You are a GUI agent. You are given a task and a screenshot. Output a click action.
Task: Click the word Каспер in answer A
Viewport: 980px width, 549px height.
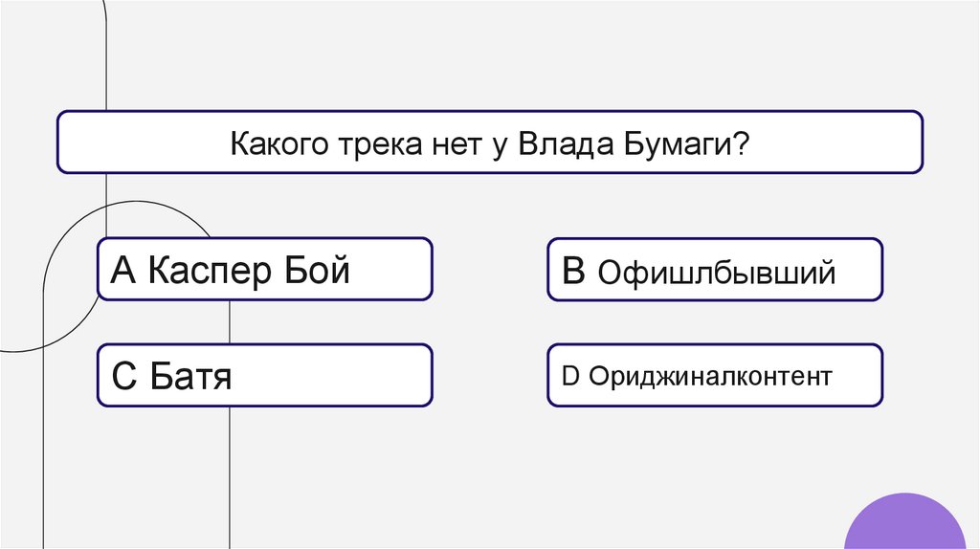210,272
